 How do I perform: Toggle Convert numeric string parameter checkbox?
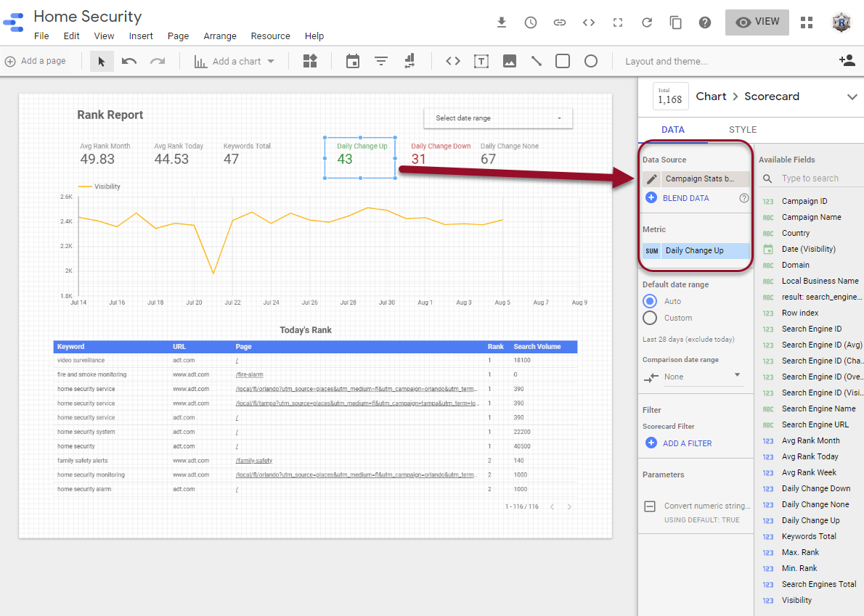click(x=650, y=506)
